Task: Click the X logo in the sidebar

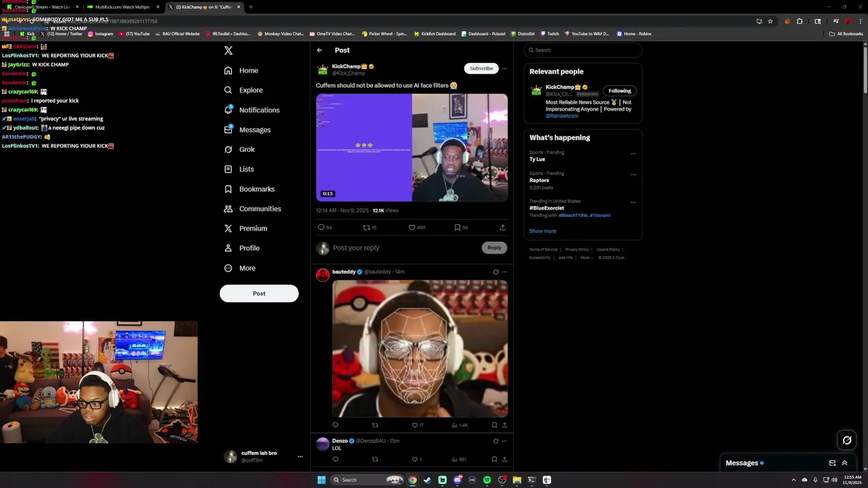Action: coord(229,51)
